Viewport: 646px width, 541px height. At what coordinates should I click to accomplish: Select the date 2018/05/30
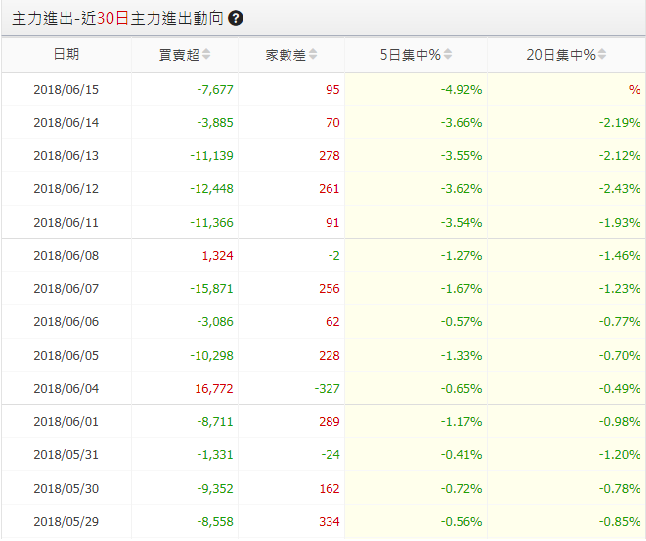66,488
